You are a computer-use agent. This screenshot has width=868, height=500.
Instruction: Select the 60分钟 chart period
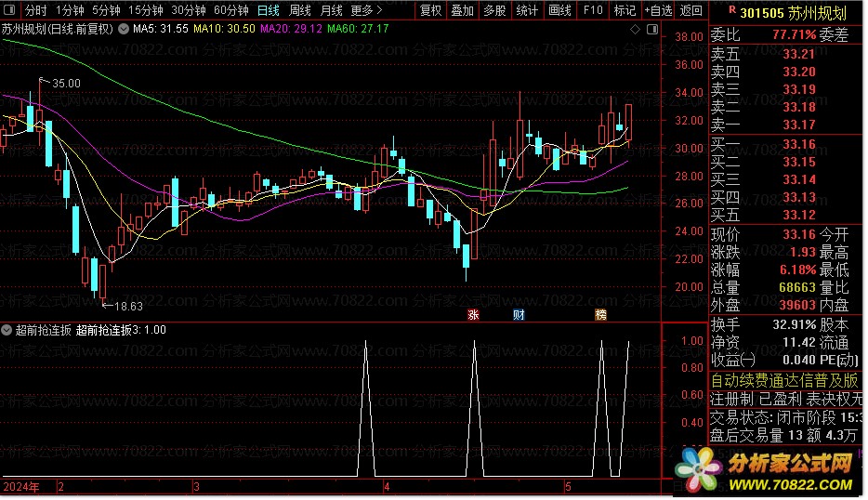pyautogui.click(x=230, y=10)
